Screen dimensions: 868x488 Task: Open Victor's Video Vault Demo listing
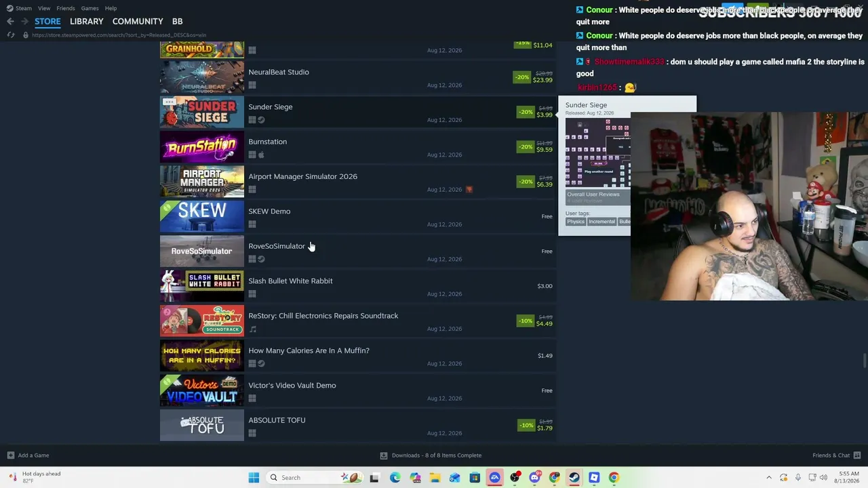358,391
